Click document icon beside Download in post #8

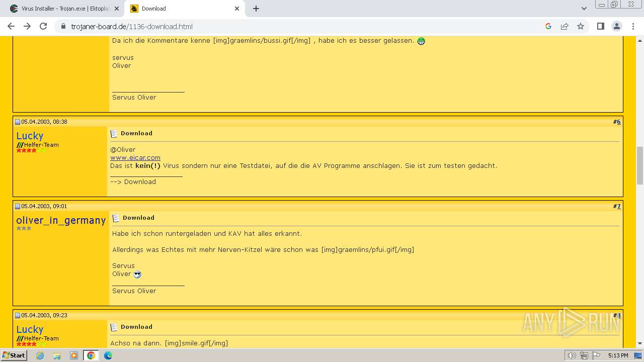114,327
